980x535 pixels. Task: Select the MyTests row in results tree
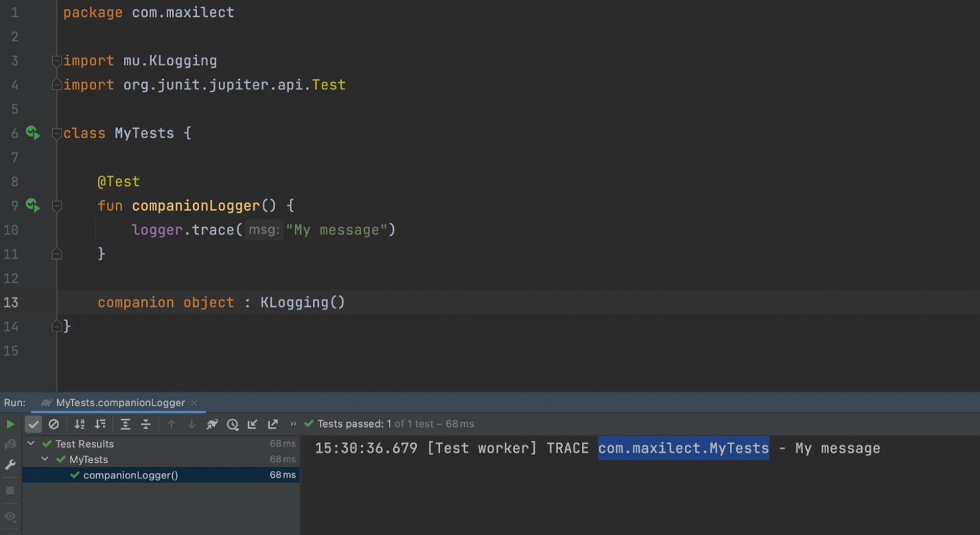pyautogui.click(x=161, y=460)
